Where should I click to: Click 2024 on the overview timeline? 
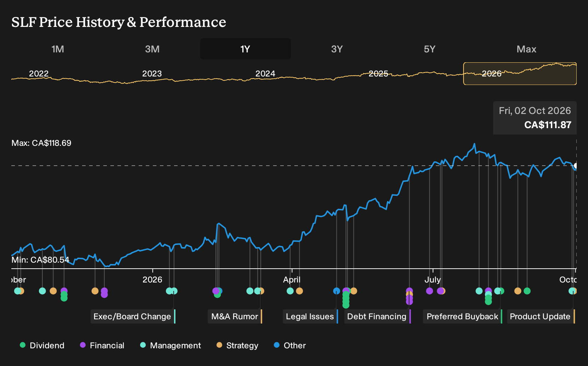point(265,74)
